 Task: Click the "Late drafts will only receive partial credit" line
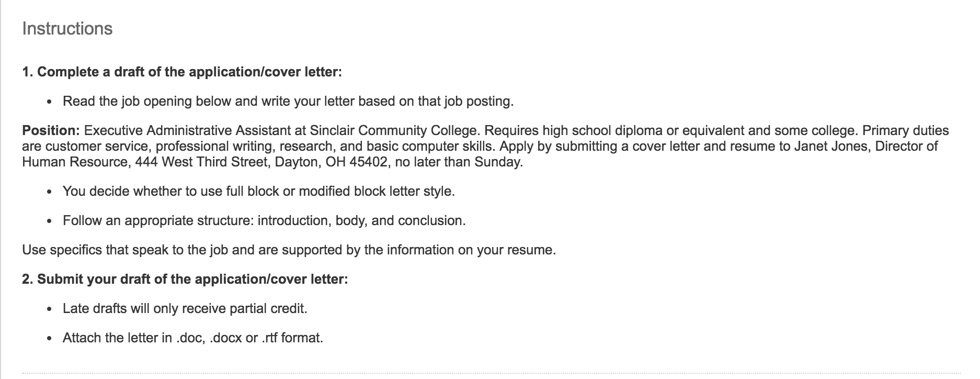coord(185,308)
